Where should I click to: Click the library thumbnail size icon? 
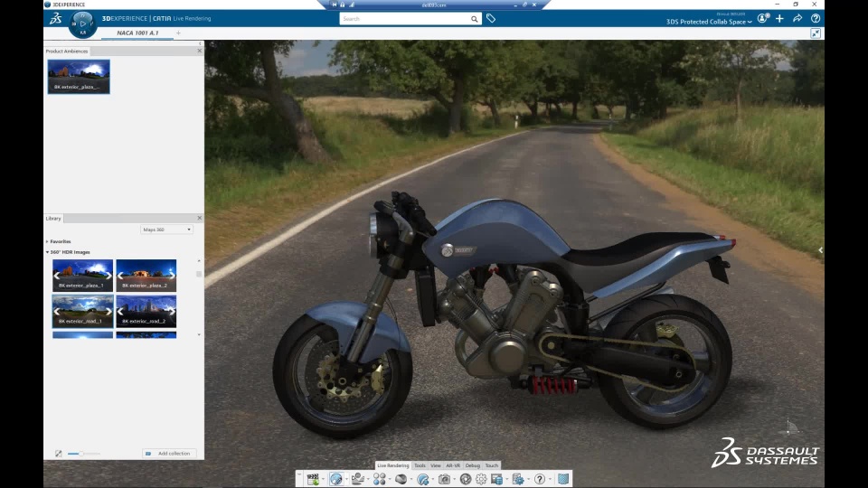(x=59, y=454)
